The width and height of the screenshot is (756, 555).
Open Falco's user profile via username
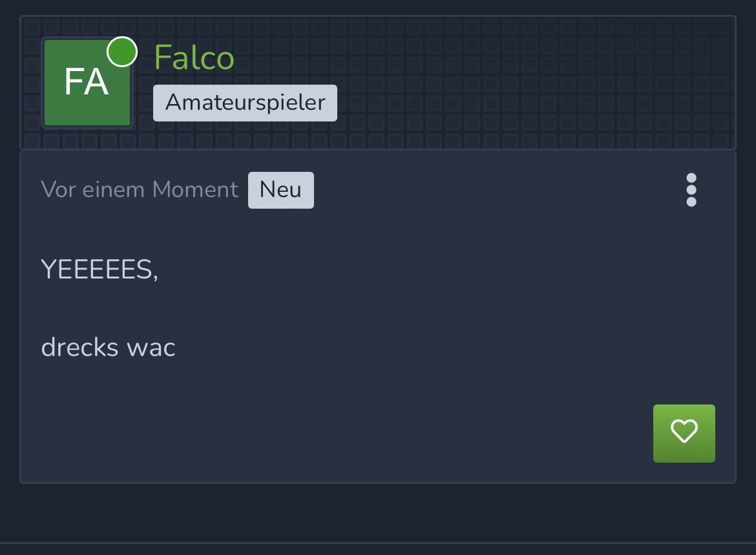[194, 58]
